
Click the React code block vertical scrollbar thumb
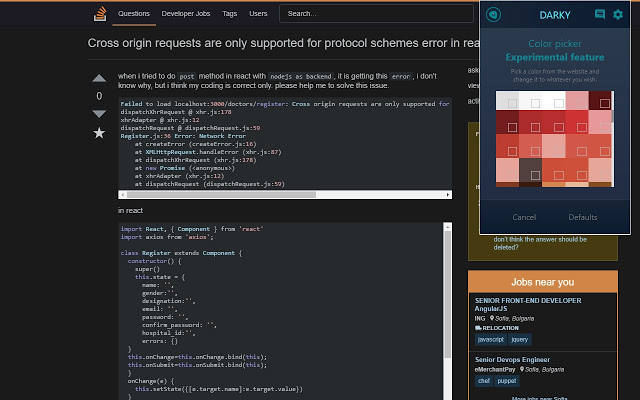[x=447, y=295]
